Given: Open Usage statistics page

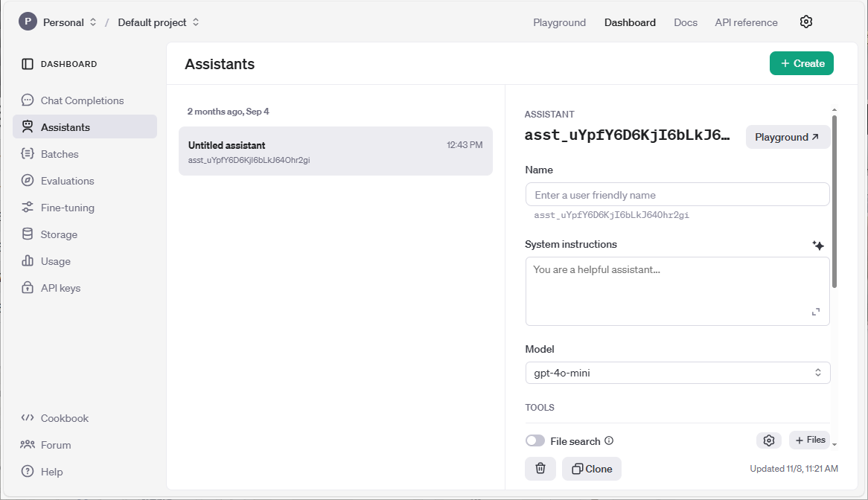Looking at the screenshot, I should (x=85, y=261).
